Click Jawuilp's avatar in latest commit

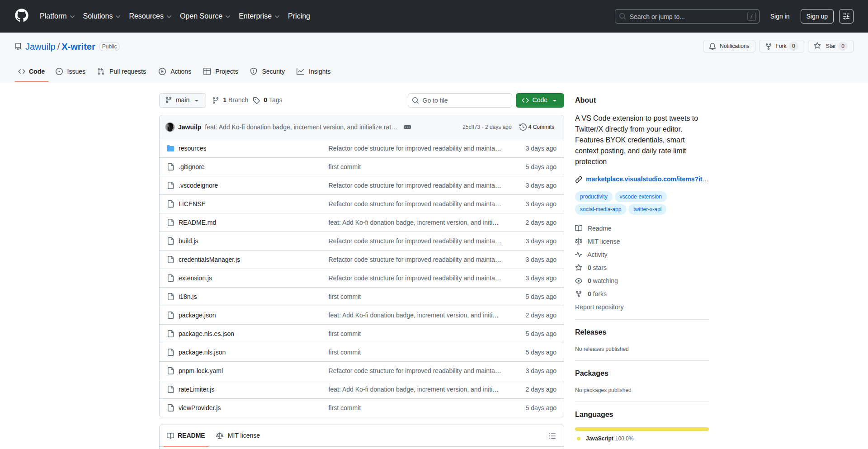[170, 127]
